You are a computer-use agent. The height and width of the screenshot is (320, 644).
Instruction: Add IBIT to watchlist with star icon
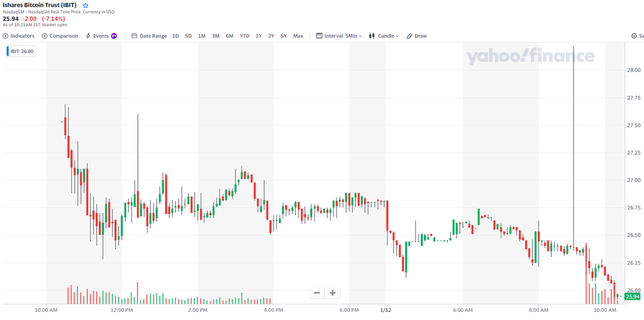tap(85, 5)
